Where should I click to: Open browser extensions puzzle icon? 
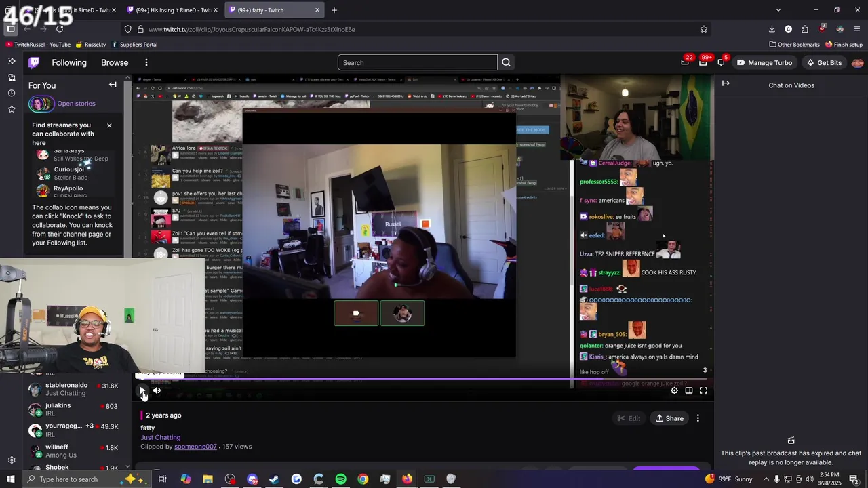tap(805, 29)
